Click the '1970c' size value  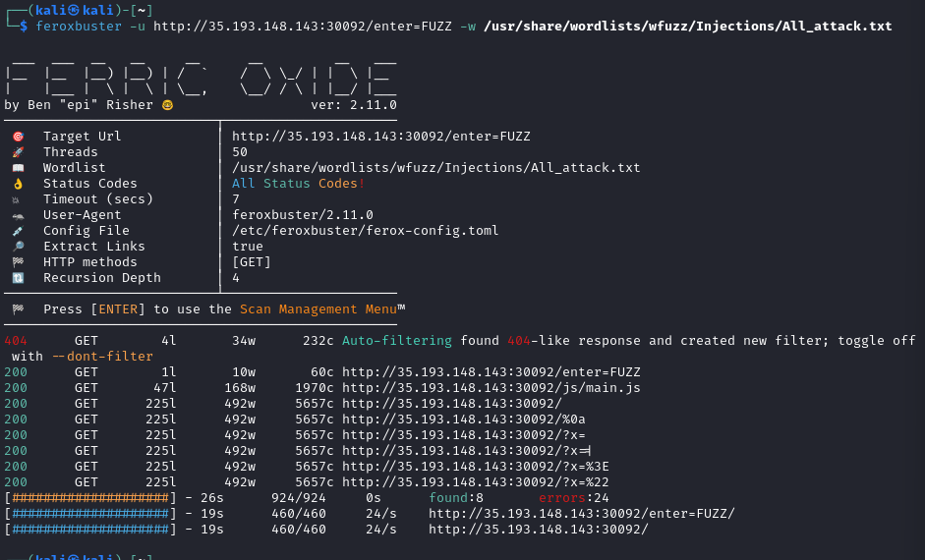(x=315, y=388)
